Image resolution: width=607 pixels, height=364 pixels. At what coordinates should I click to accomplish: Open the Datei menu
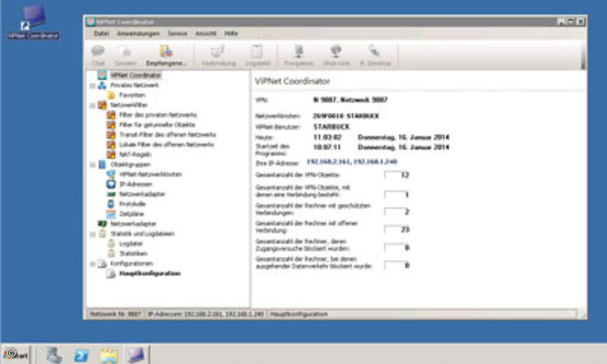click(101, 34)
